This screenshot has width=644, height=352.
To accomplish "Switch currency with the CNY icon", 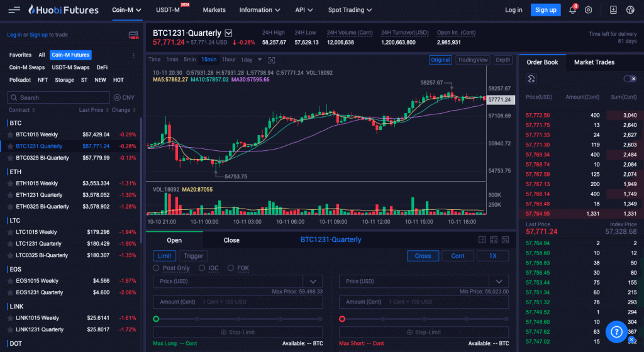I will (124, 97).
